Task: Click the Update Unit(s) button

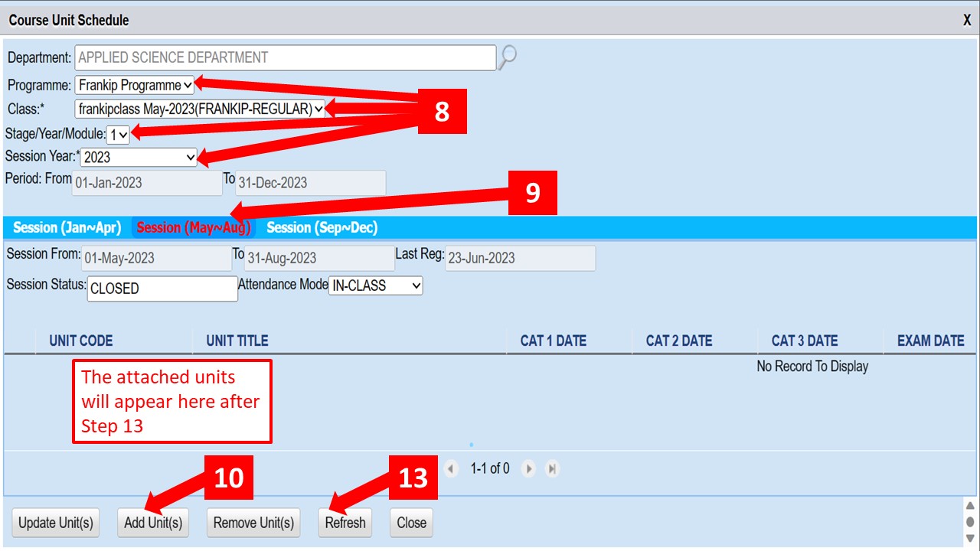Action: 56,523
